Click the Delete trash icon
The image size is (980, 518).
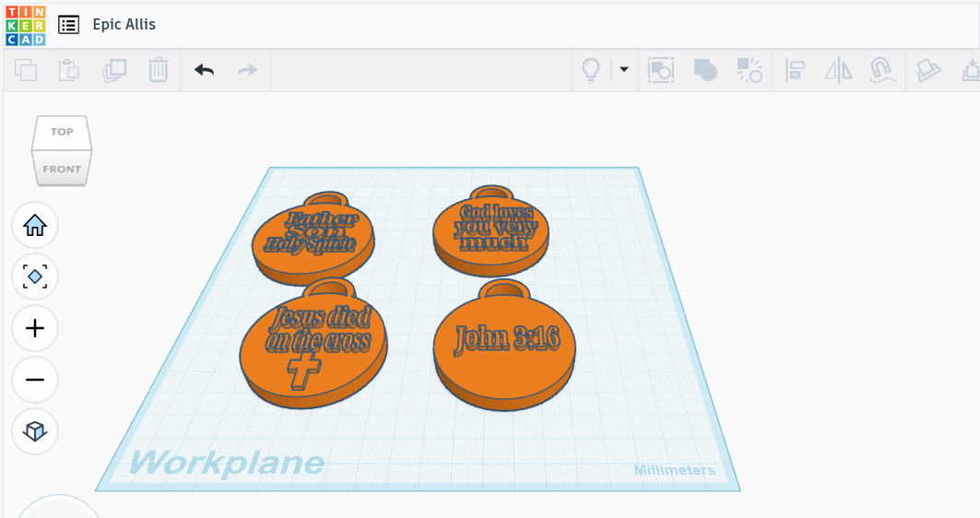(159, 70)
